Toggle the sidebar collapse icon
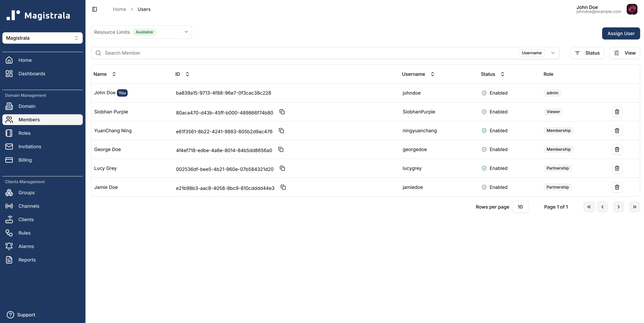Screen dimensions: 644x323 click(95, 9)
